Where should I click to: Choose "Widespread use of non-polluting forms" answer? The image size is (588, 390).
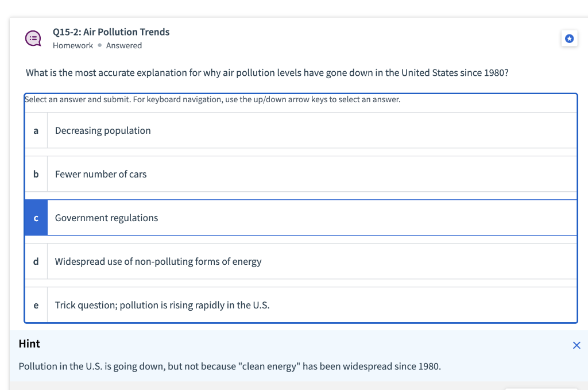[158, 261]
